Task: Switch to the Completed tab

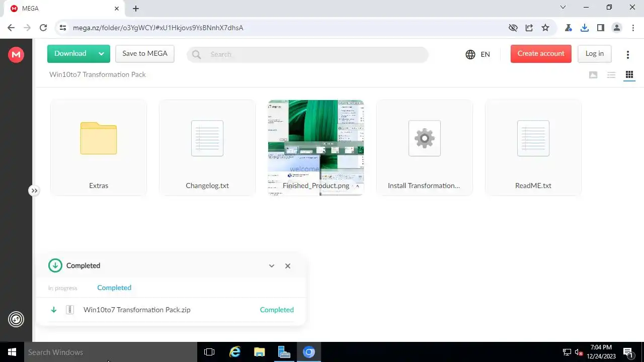Action: click(x=114, y=288)
